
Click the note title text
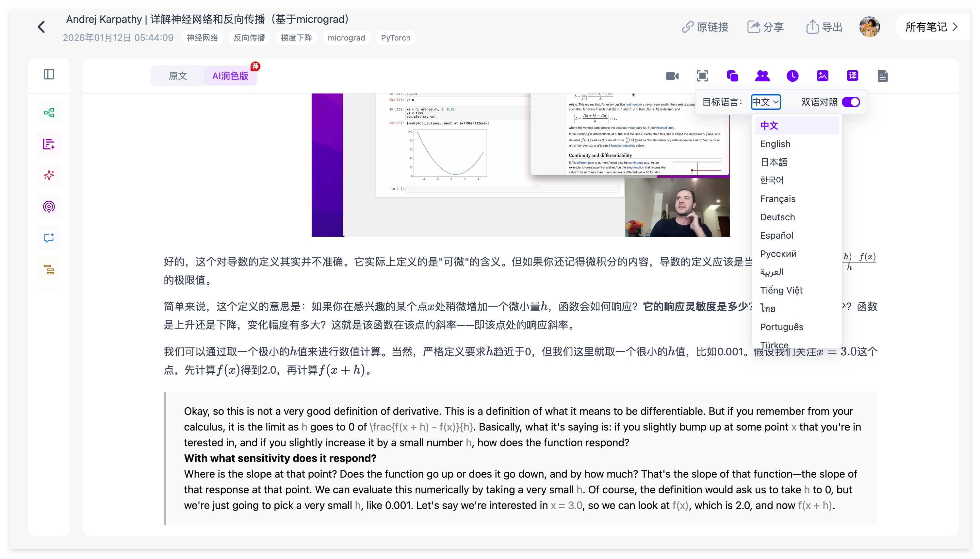click(207, 19)
